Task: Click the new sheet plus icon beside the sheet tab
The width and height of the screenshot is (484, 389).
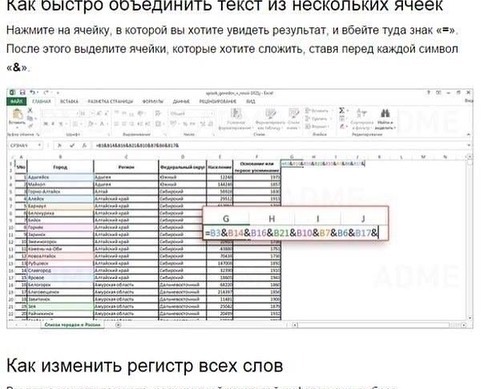Action: point(118,324)
